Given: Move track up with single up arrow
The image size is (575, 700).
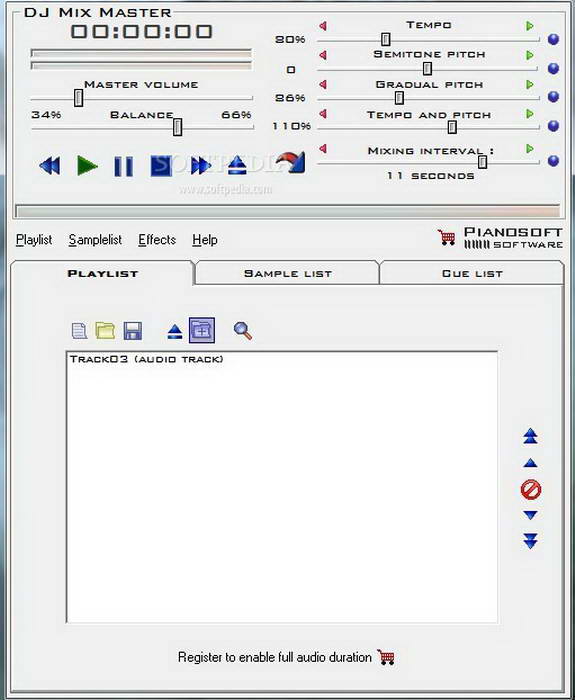Looking at the screenshot, I should pyautogui.click(x=530, y=463).
